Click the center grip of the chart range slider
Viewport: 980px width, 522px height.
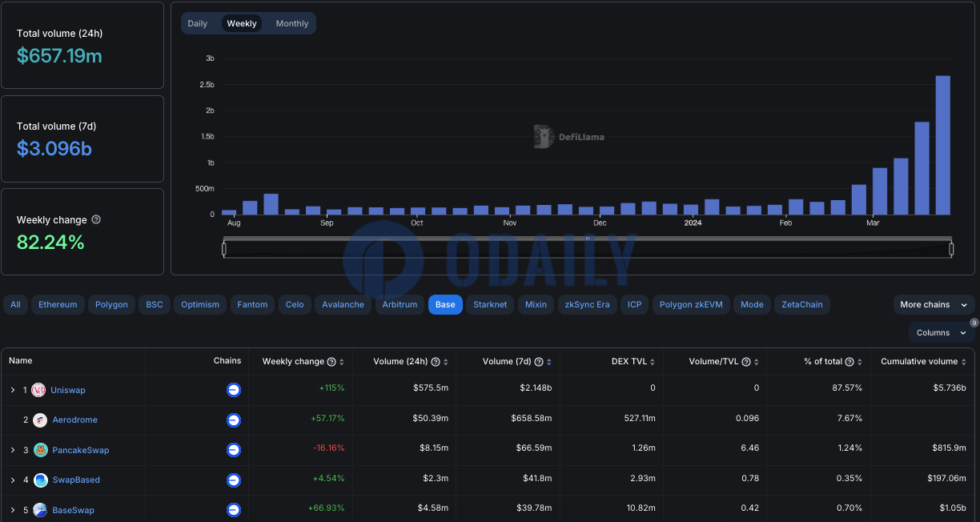point(588,239)
